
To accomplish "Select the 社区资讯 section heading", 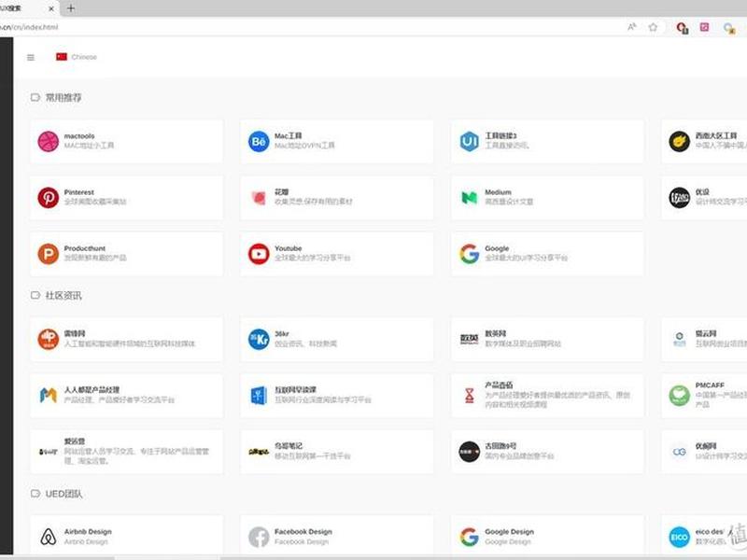I will (63, 296).
